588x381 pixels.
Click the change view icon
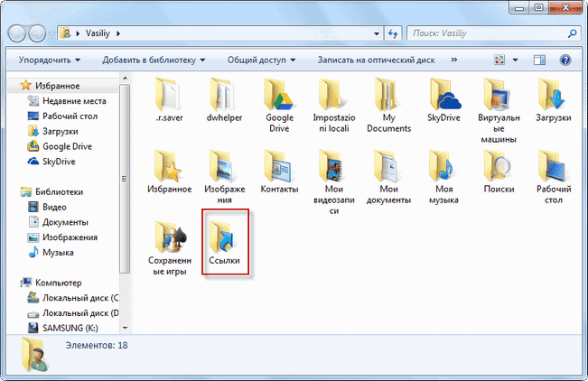tap(499, 60)
